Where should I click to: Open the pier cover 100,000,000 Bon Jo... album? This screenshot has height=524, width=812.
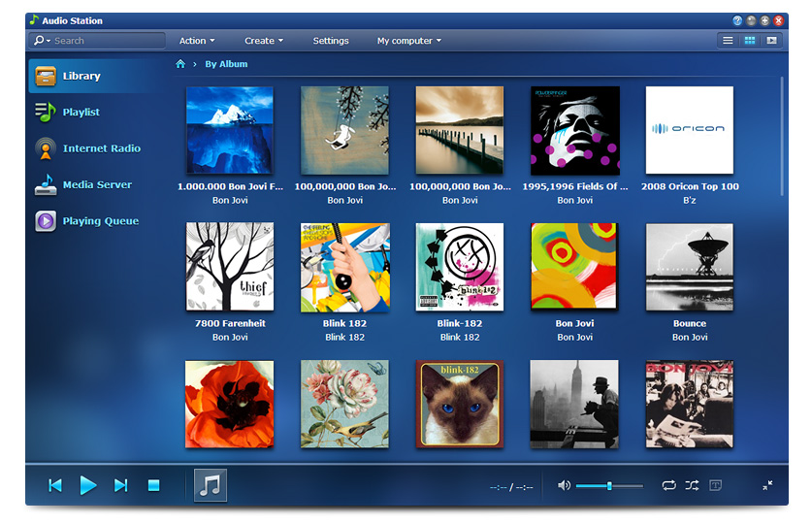tap(460, 130)
